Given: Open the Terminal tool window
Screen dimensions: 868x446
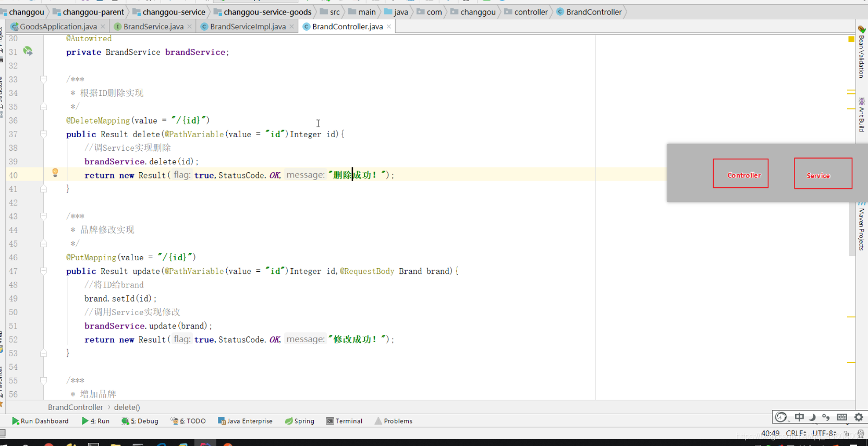Looking at the screenshot, I should 344,421.
